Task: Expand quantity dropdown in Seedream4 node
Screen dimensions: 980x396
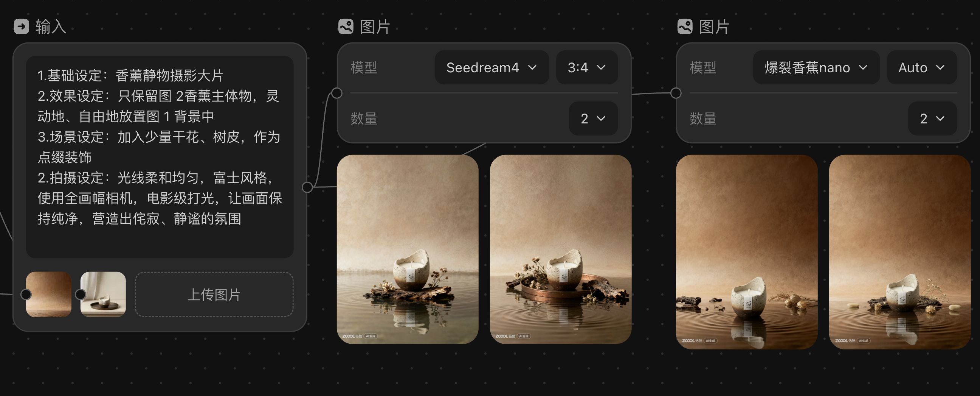Action: click(593, 118)
